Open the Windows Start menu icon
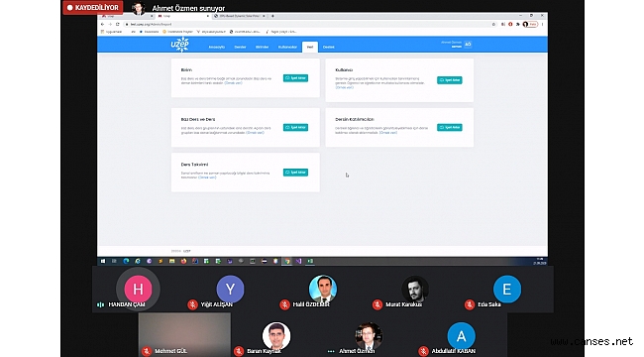 coord(103,261)
